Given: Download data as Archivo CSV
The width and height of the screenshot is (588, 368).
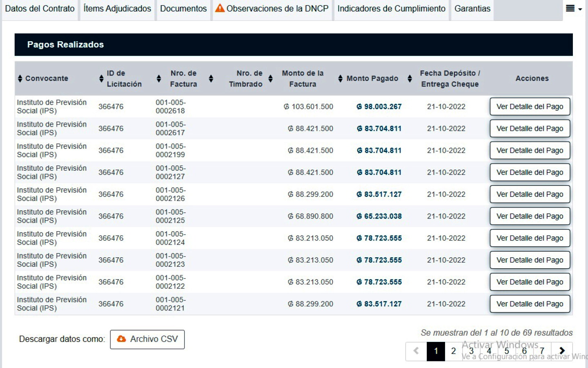Looking at the screenshot, I should pos(147,339).
